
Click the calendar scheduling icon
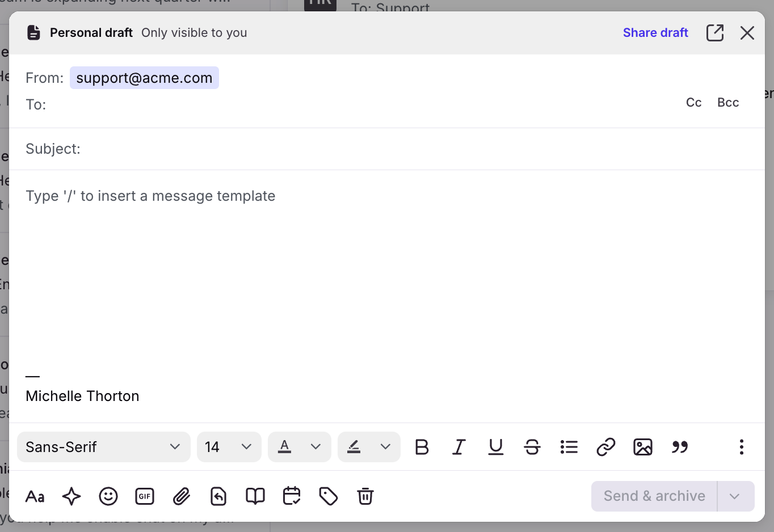tap(292, 496)
